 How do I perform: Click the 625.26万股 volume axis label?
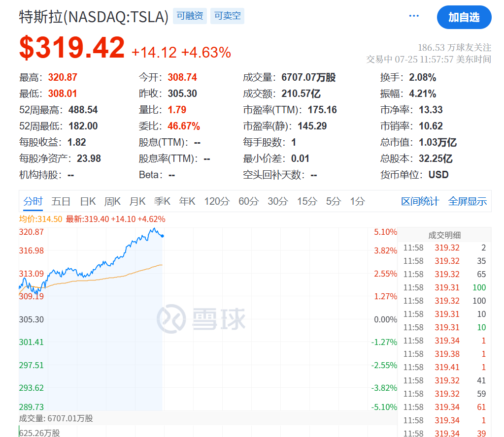pos(39,433)
